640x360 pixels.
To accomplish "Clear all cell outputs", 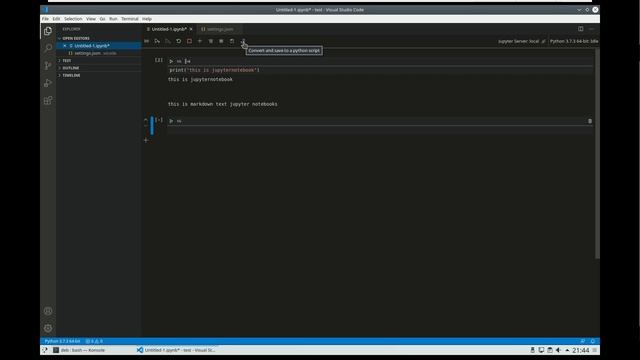I will click(x=211, y=41).
